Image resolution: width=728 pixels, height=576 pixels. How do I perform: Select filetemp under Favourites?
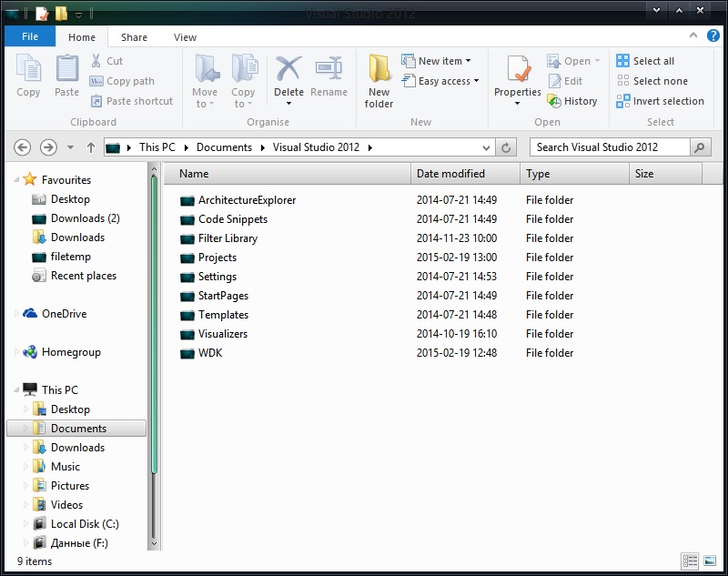click(71, 257)
